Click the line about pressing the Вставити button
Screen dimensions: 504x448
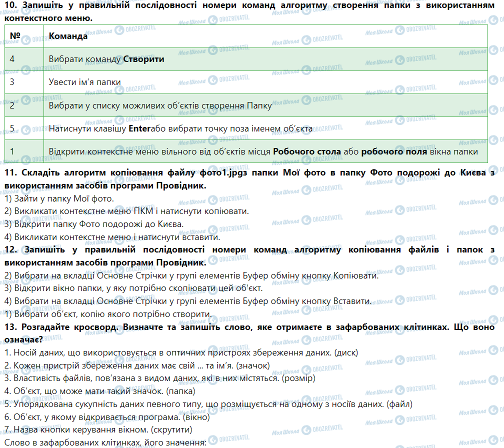(x=187, y=301)
